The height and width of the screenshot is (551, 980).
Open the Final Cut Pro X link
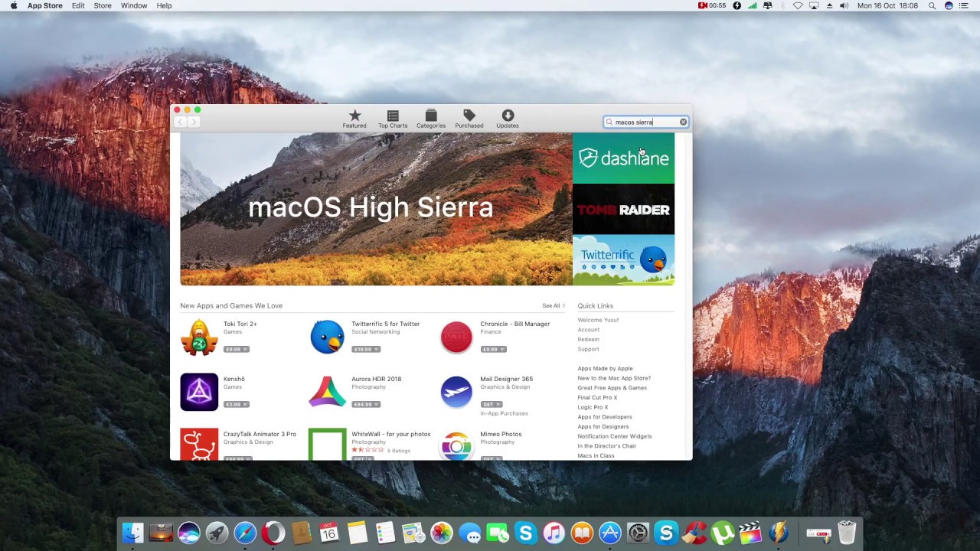point(597,397)
